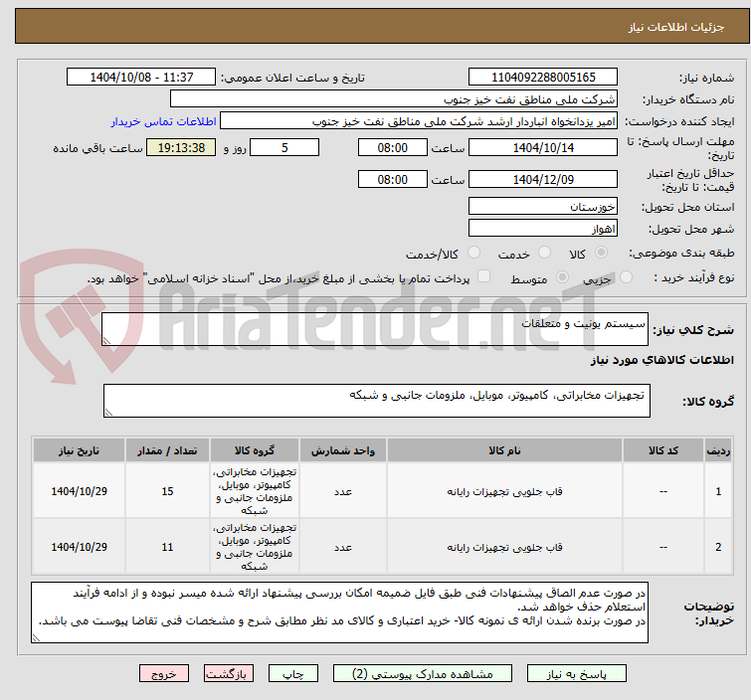Click quantity 15 in row 1
The height and width of the screenshot is (700, 751).
(x=167, y=491)
